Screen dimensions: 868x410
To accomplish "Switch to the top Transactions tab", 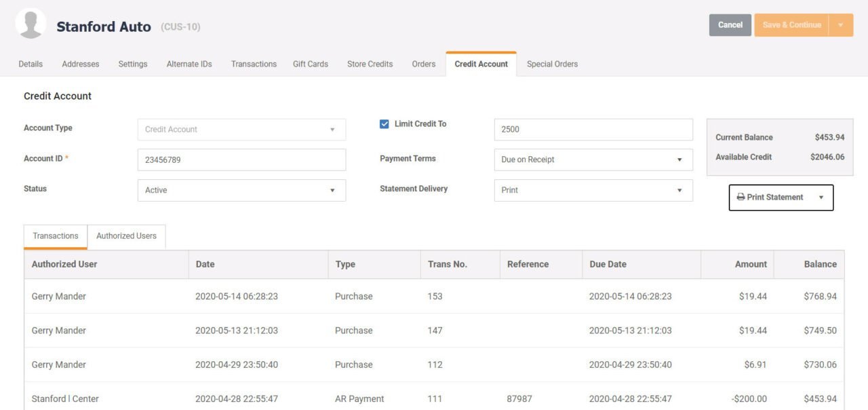I will [254, 64].
